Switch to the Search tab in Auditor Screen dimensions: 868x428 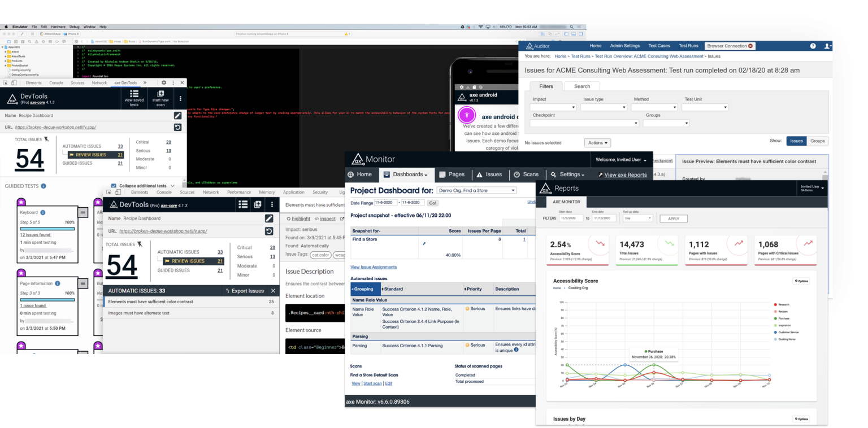click(581, 86)
